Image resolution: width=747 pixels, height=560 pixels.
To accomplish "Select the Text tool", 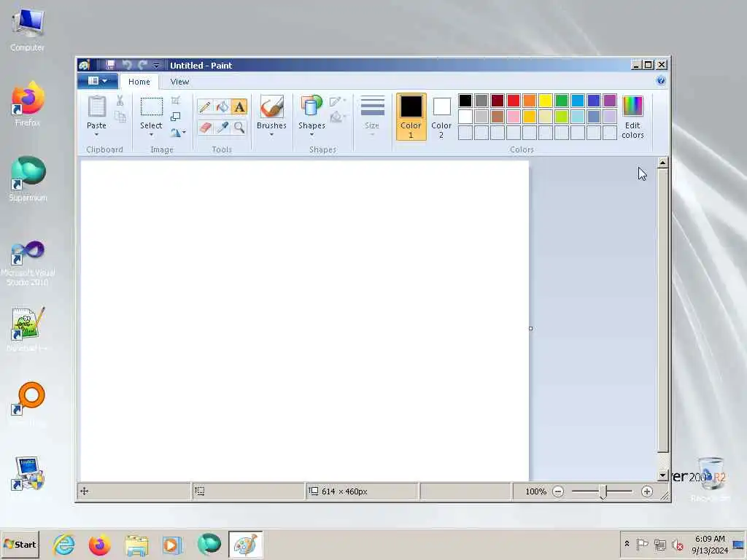I will pos(239,106).
